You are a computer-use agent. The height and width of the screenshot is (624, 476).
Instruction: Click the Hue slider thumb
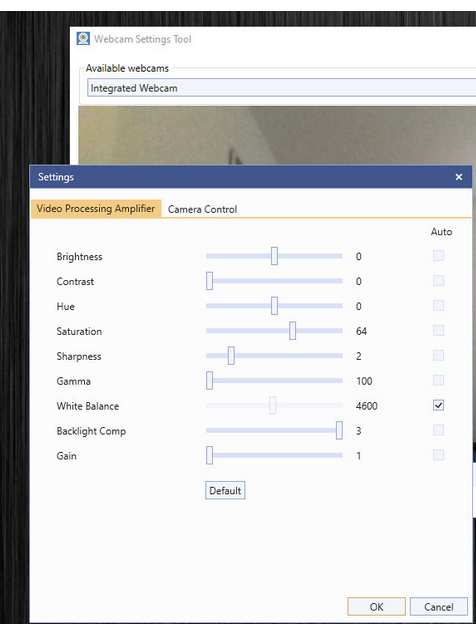[x=274, y=306]
